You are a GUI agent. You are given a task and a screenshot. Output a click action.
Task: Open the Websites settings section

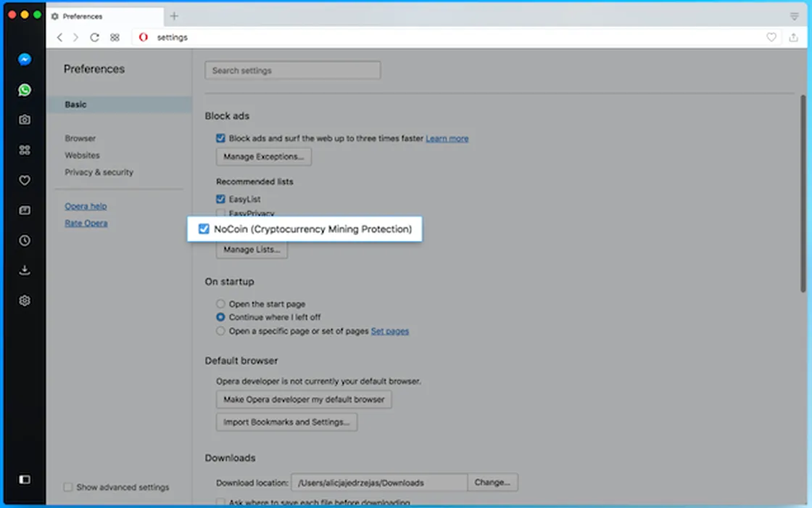[x=82, y=155]
